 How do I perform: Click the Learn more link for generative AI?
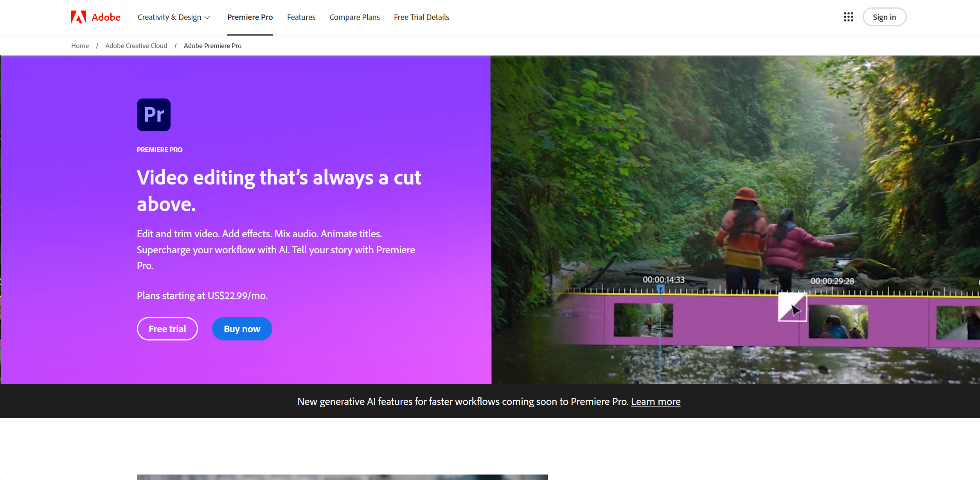656,401
